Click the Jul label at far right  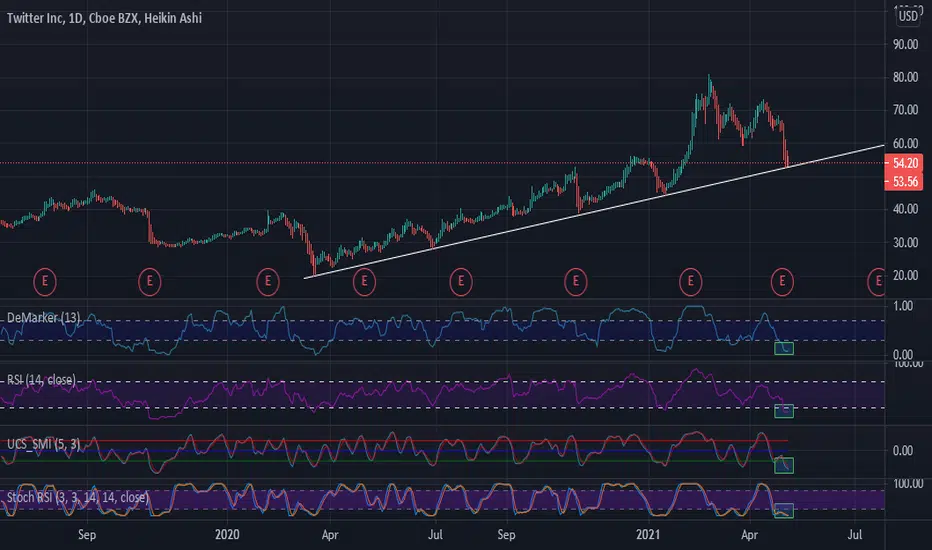point(855,535)
